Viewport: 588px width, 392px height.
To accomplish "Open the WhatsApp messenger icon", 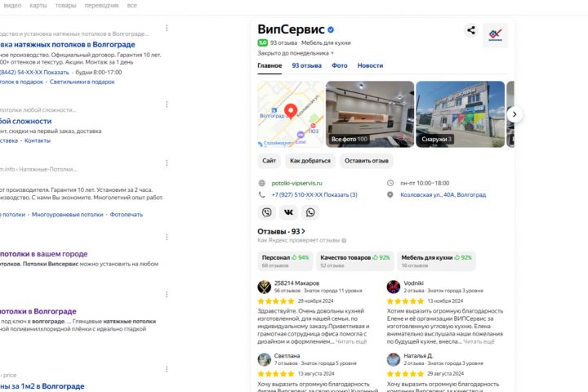I will point(310,212).
